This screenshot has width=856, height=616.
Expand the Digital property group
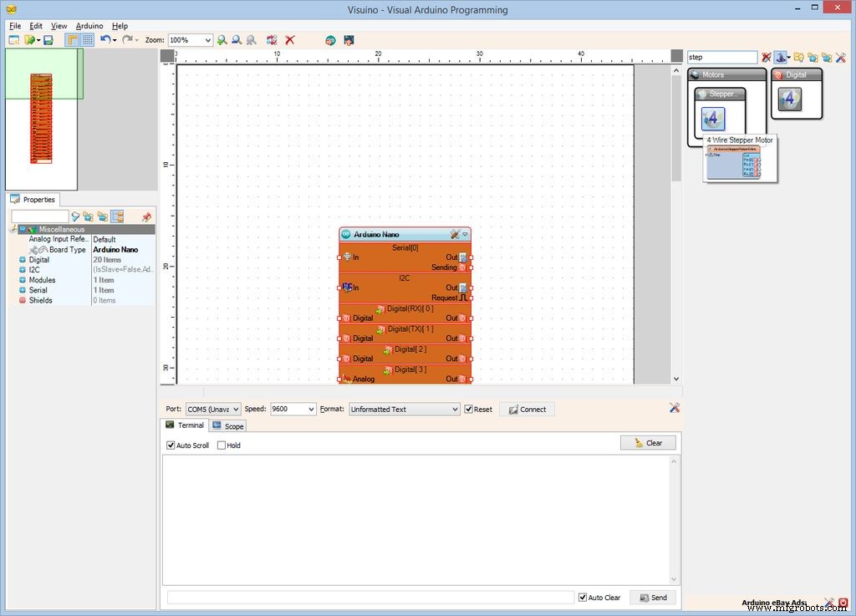pyautogui.click(x=23, y=260)
